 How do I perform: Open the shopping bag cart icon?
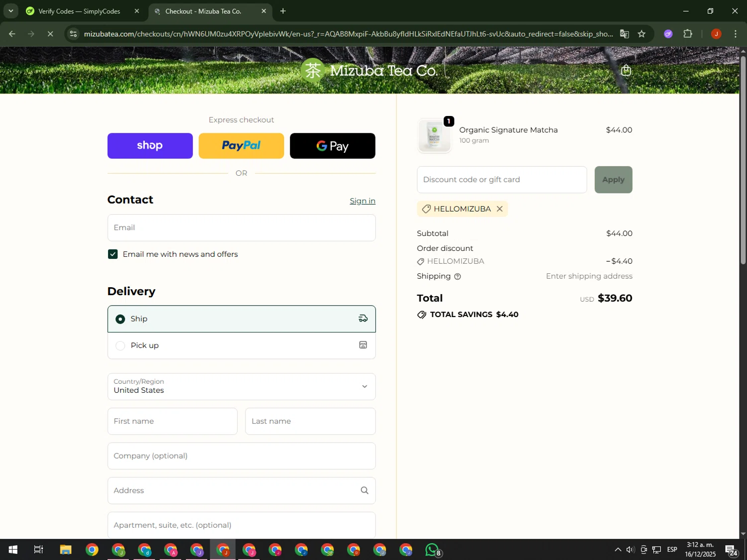click(x=626, y=71)
